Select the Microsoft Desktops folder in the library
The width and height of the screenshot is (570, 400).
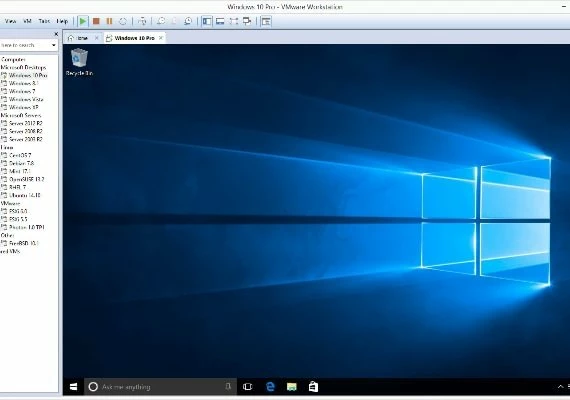[23, 67]
